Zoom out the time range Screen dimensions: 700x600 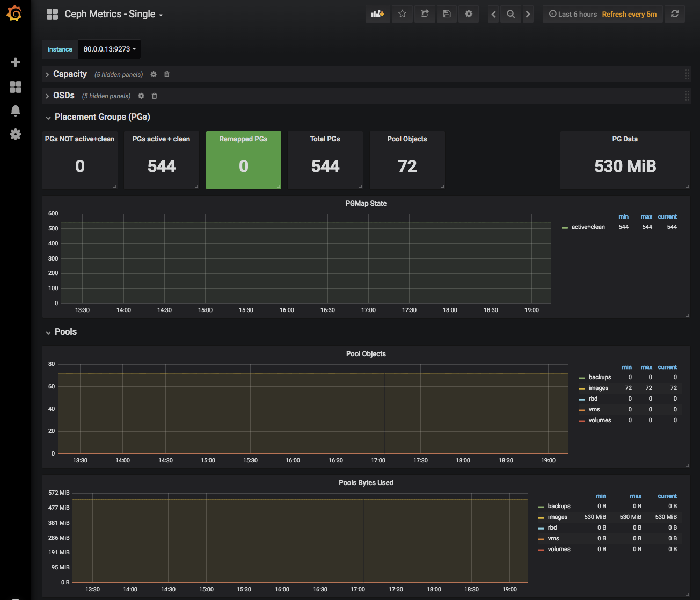pos(511,15)
